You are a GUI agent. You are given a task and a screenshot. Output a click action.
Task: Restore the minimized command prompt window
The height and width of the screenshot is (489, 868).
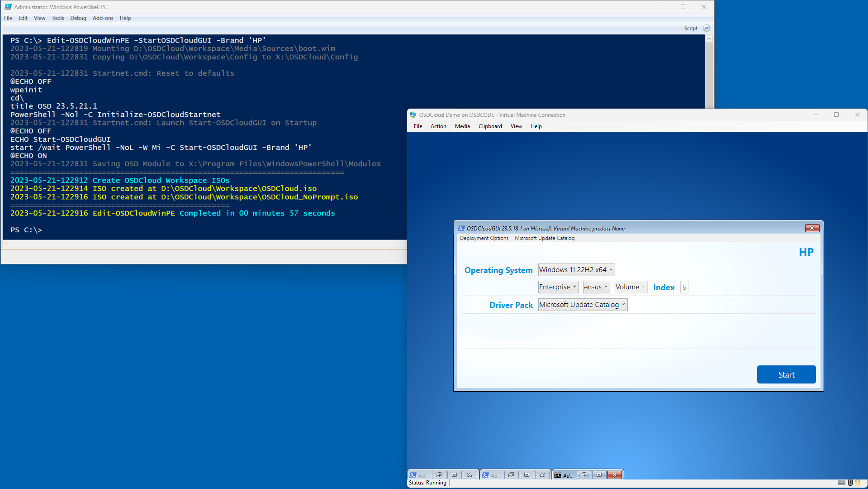[x=583, y=475]
